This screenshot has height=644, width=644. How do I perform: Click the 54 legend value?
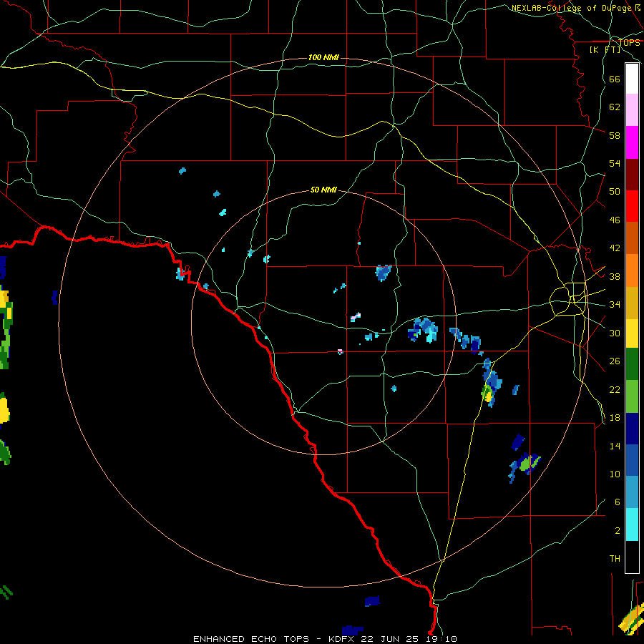[x=615, y=163]
